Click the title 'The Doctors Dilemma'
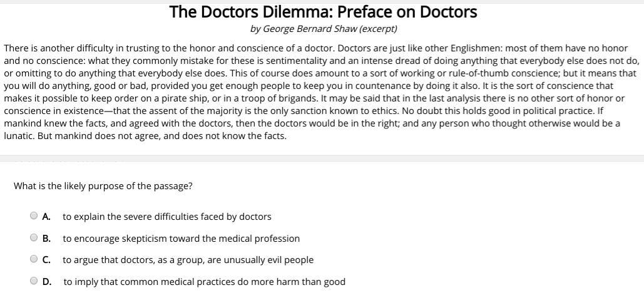644x300 pixels. tap(323, 13)
